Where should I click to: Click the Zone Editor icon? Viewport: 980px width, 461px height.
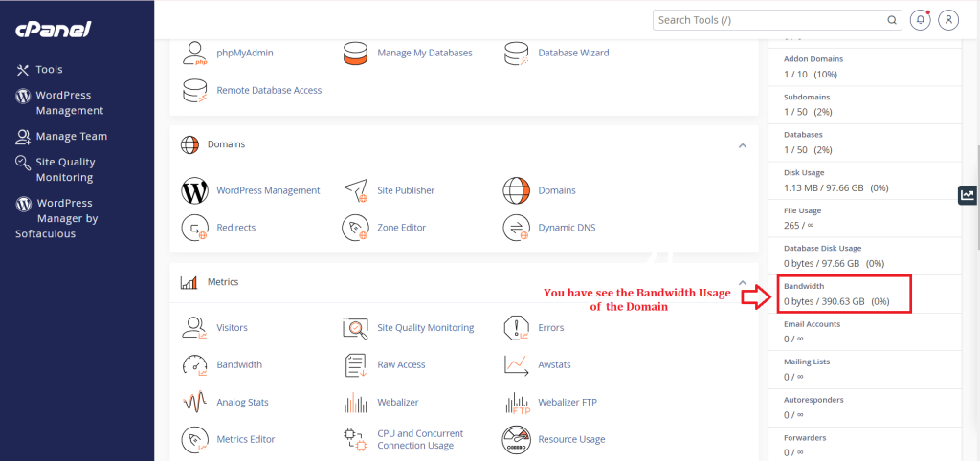[x=356, y=228]
